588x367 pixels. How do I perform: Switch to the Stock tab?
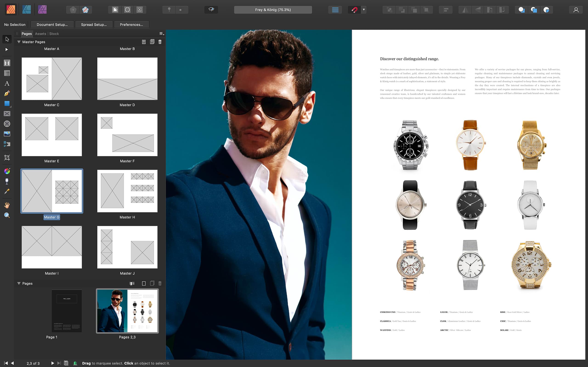click(x=54, y=34)
